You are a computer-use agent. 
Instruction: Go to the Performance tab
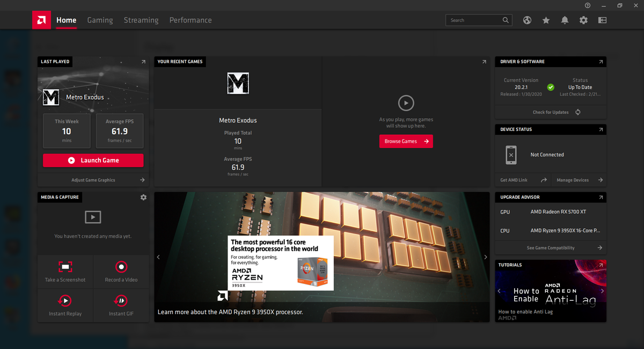pyautogui.click(x=191, y=20)
